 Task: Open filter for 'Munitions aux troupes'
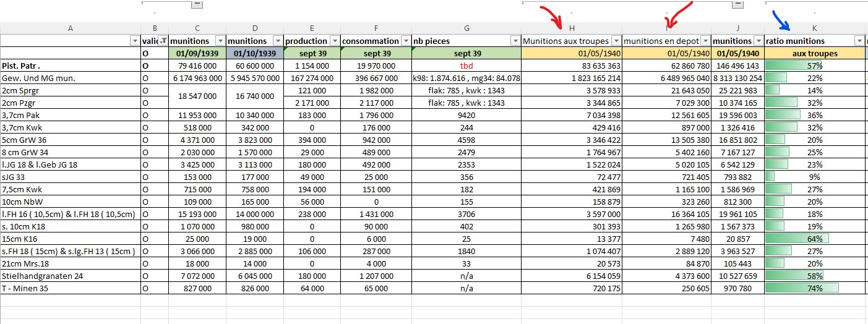615,41
